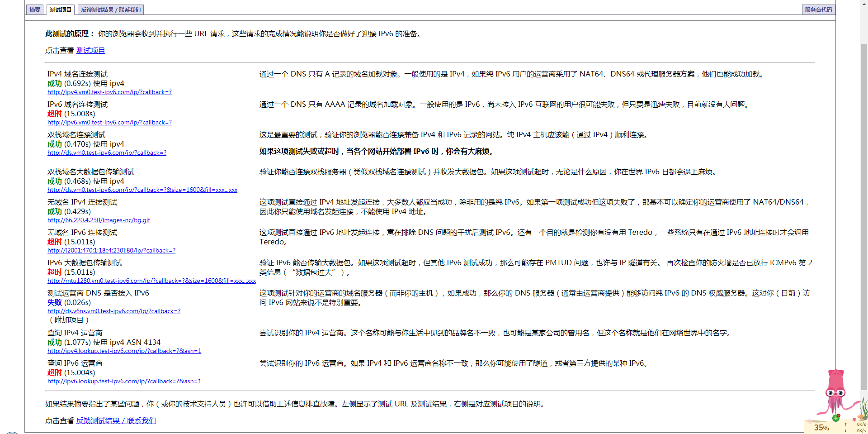Open the 66.220.4.230 bg.gif link
The image size is (868, 434).
click(x=99, y=220)
